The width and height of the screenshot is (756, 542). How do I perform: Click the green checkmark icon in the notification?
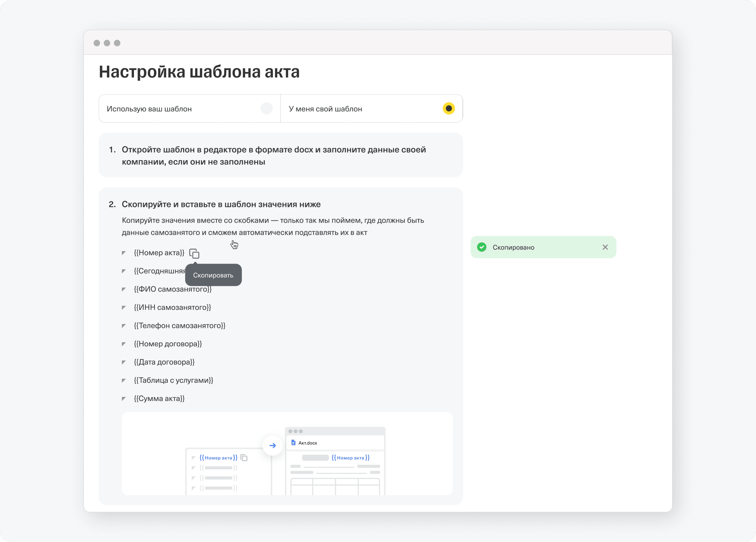[481, 247]
